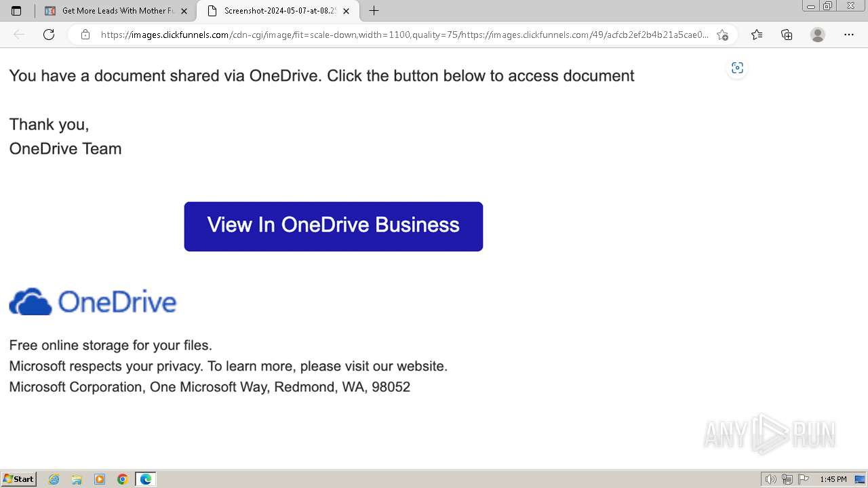Click View In OneDrive Business button

point(334,226)
